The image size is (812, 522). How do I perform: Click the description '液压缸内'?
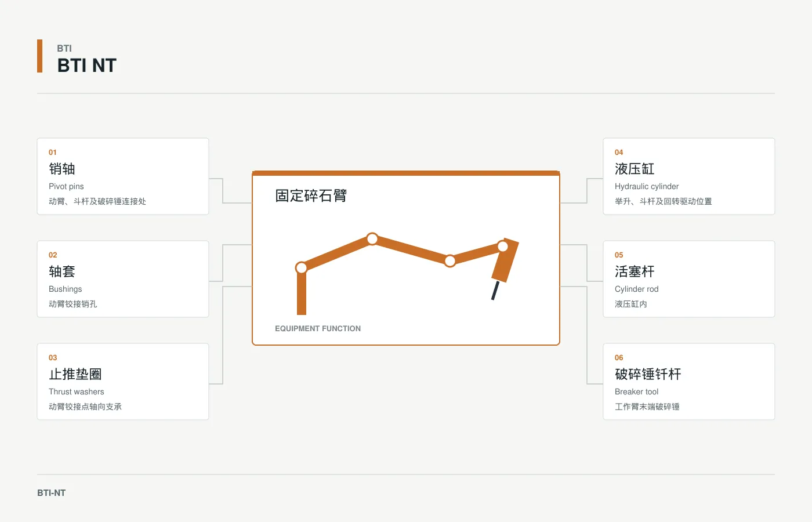[x=631, y=304]
